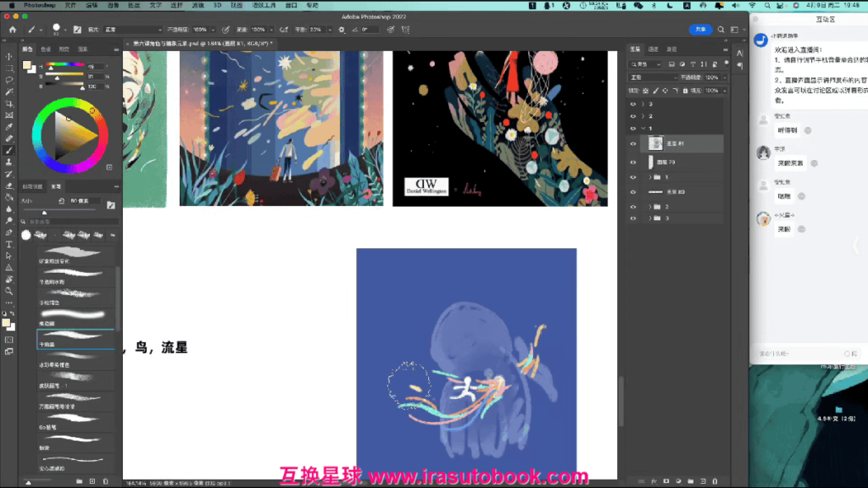Select the Horizontal Type tool
Screen dimensions: 868x488
tap(8, 244)
